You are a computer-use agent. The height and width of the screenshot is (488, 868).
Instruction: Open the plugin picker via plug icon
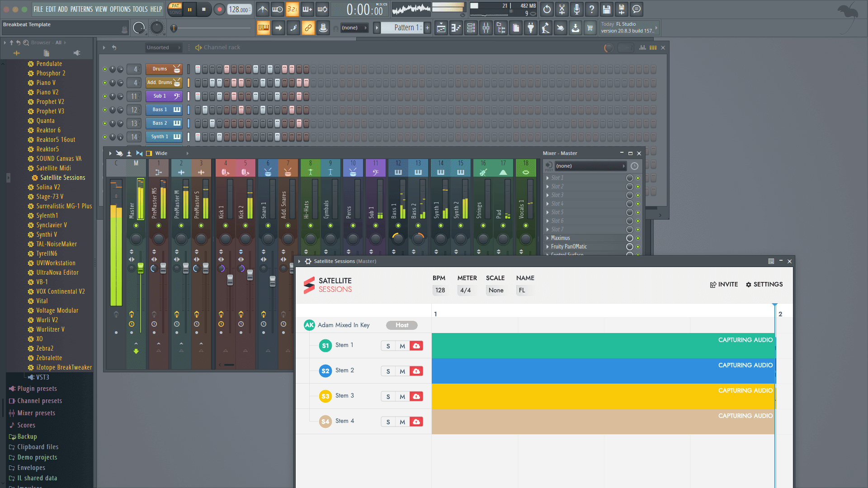(531, 28)
